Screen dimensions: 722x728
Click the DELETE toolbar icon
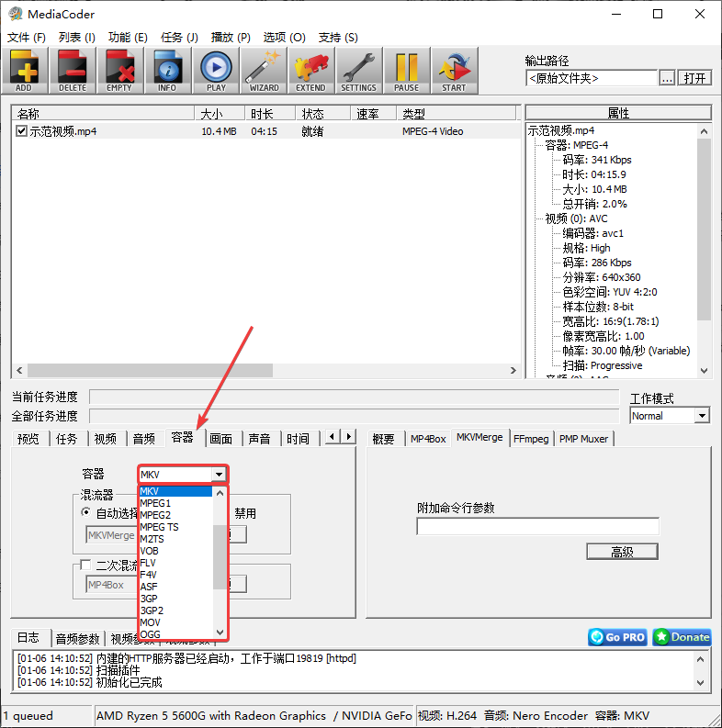coord(73,70)
